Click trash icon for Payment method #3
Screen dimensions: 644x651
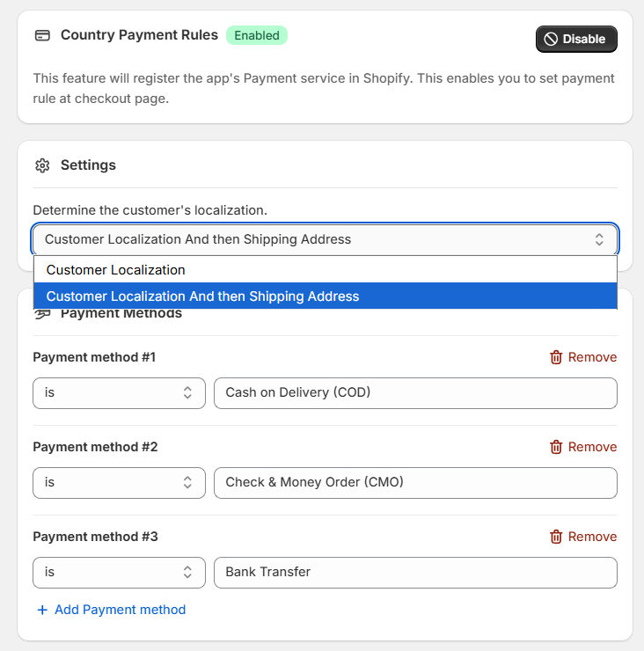click(556, 537)
